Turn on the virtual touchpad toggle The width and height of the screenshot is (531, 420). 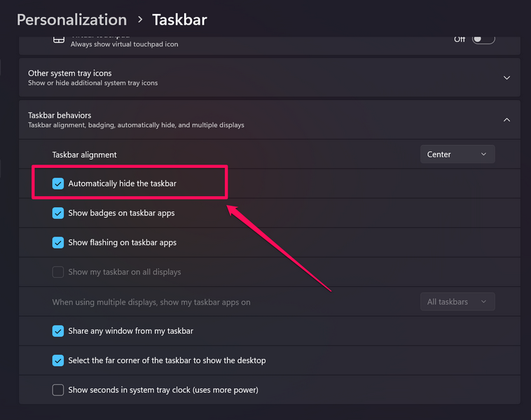(x=483, y=39)
